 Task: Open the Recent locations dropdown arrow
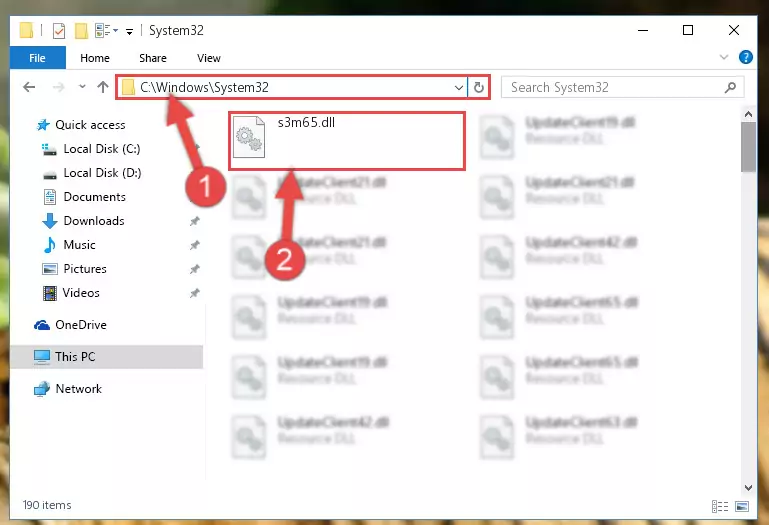(x=82, y=87)
